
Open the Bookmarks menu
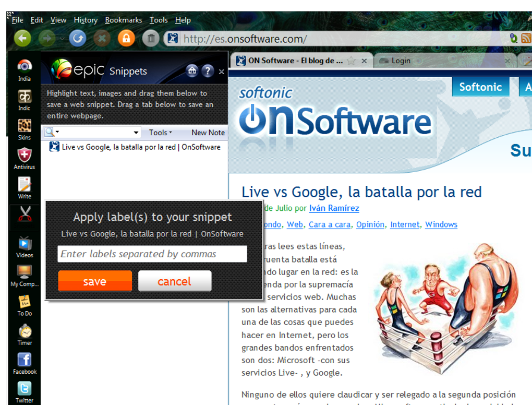(x=124, y=20)
